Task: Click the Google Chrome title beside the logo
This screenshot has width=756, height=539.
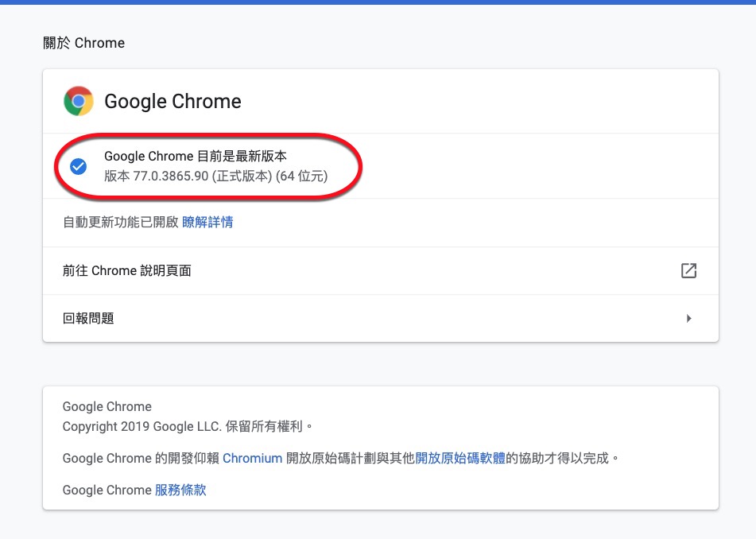Action: tap(173, 102)
